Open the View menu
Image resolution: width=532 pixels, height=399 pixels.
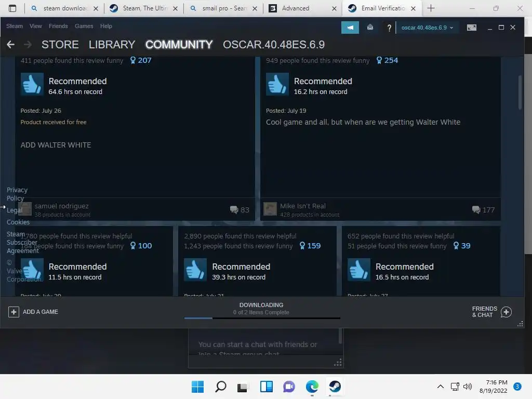(36, 26)
